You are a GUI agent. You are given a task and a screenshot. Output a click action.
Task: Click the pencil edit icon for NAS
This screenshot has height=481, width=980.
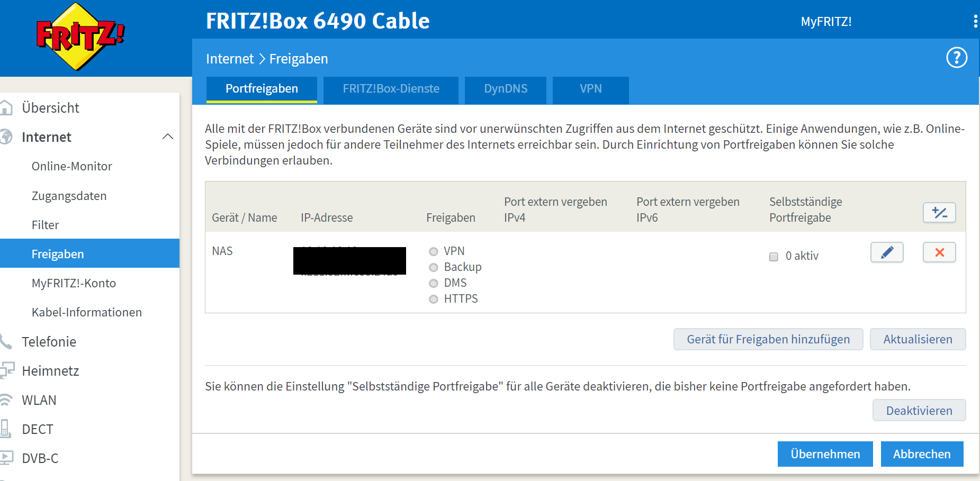887,252
